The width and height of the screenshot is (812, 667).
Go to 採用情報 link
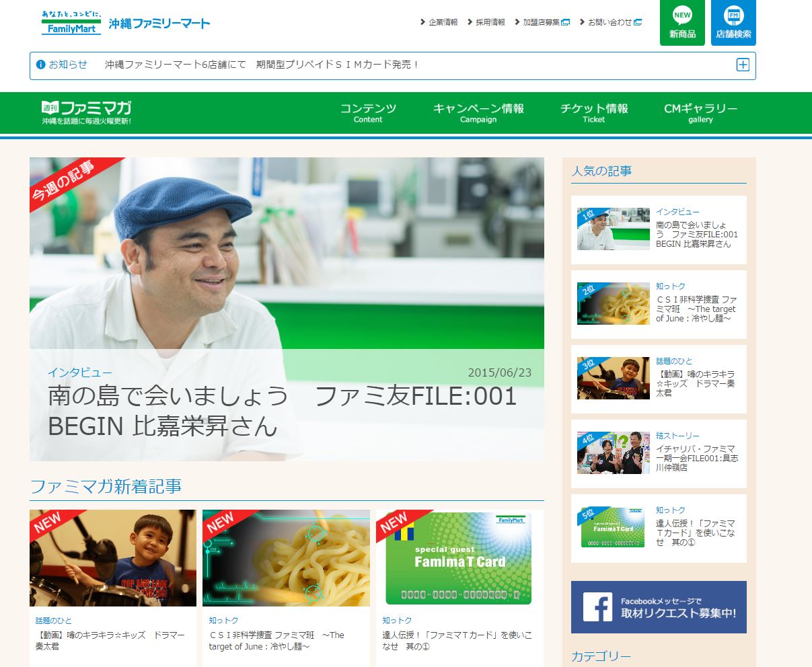click(490, 22)
